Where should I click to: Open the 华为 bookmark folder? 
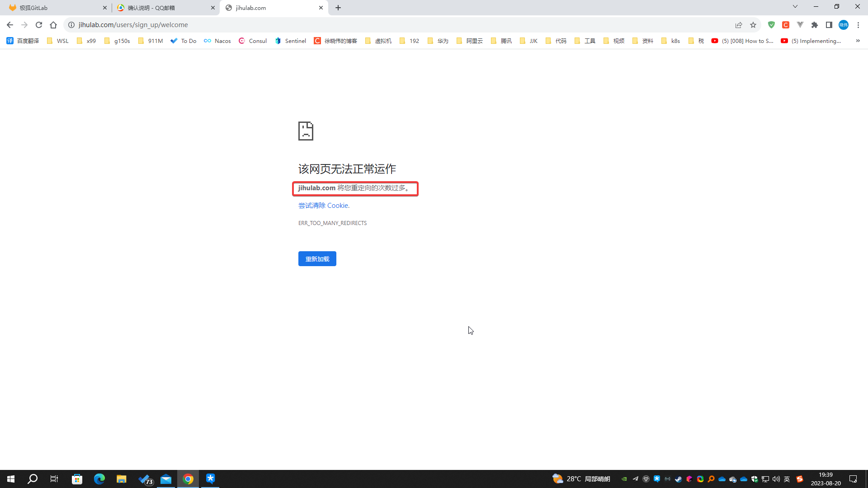[x=438, y=41]
